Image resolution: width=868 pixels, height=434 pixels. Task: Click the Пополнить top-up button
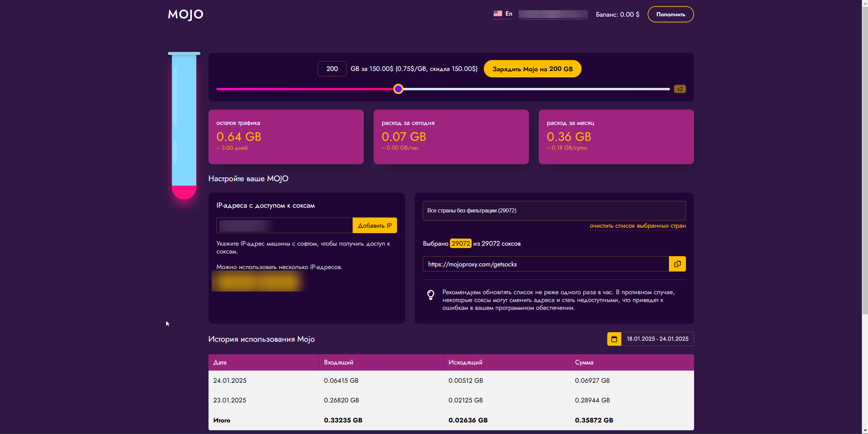point(671,14)
